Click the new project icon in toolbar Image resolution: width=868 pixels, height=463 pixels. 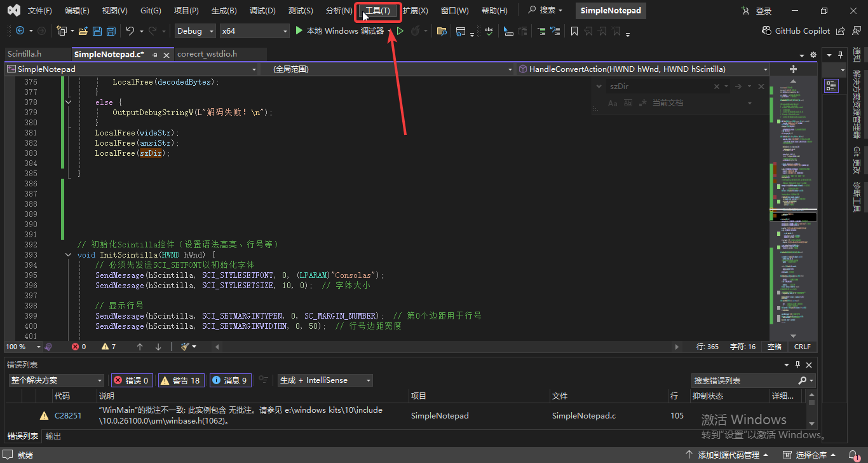tap(62, 31)
